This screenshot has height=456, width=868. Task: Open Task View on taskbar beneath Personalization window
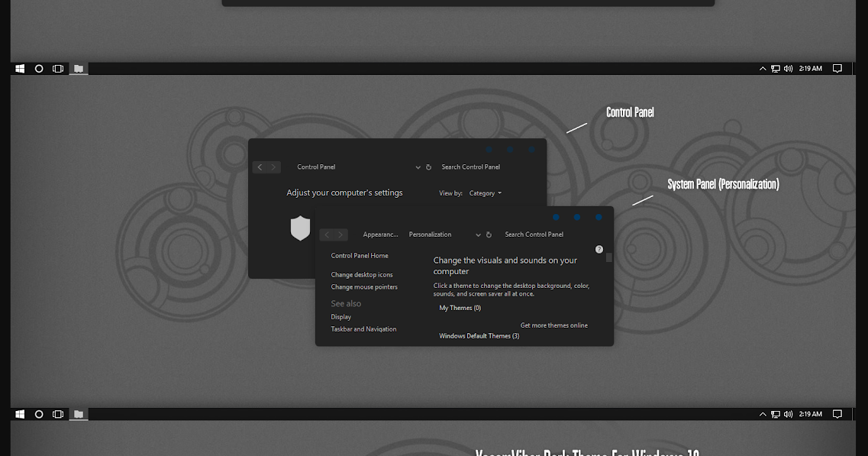coord(57,414)
